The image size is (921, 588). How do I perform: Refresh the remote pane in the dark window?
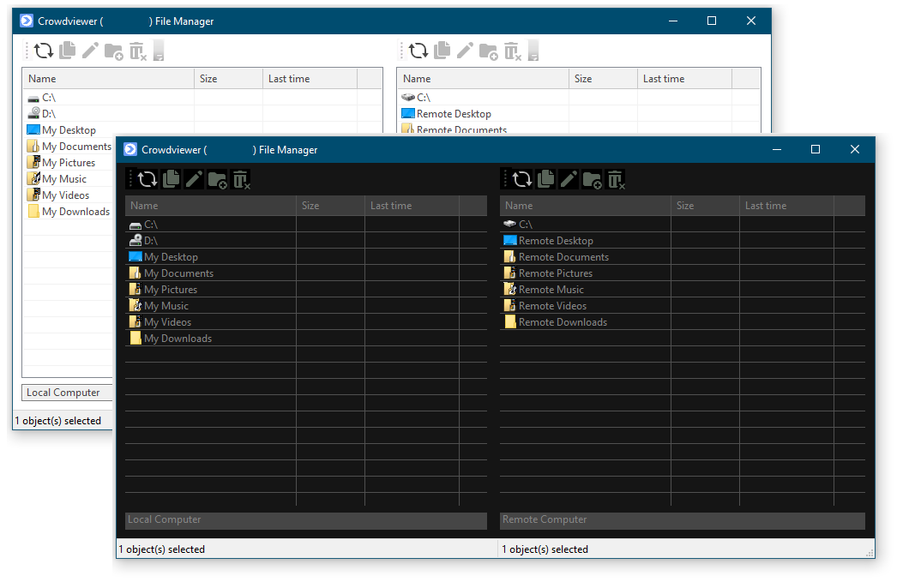[x=522, y=179]
